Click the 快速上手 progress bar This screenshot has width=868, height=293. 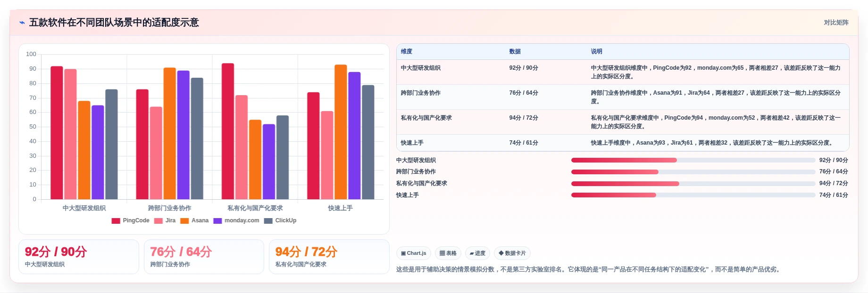tap(693, 195)
